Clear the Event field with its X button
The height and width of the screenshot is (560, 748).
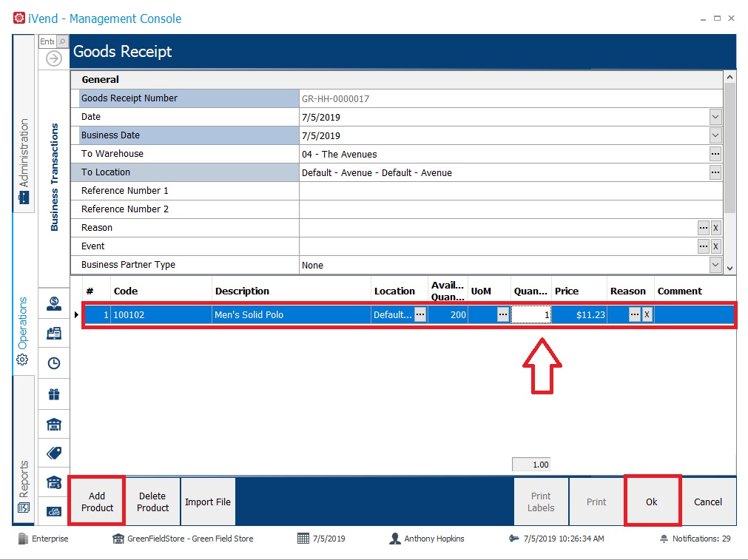715,246
